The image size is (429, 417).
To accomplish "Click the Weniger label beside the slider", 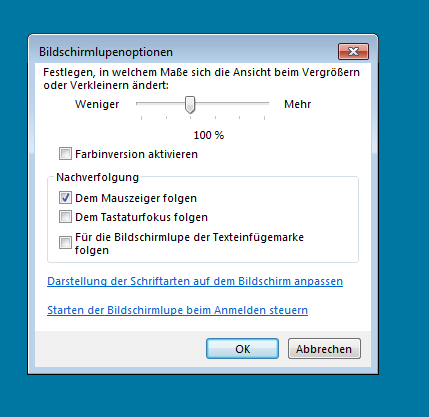I will click(97, 104).
